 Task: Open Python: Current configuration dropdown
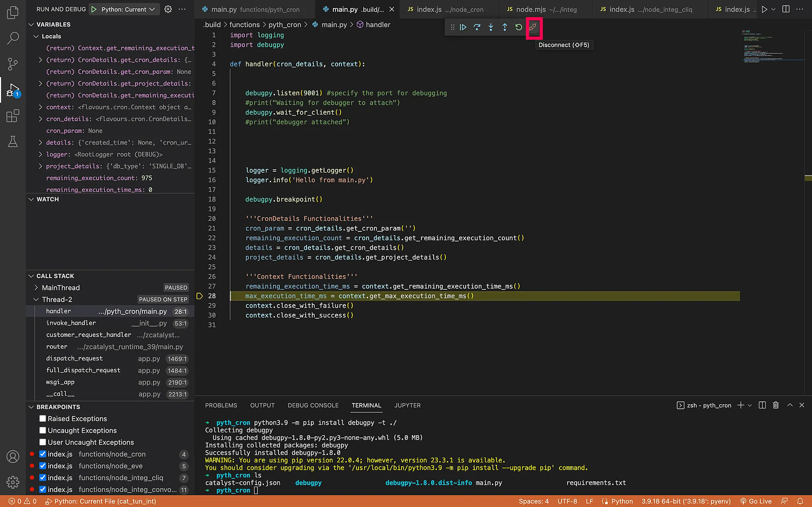(128, 9)
